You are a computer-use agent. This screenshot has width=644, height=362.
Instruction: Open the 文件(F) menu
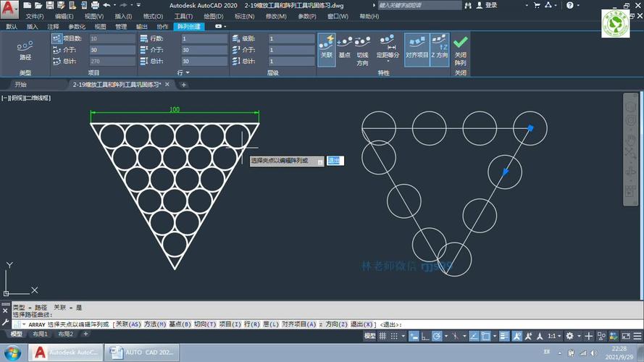[35, 17]
